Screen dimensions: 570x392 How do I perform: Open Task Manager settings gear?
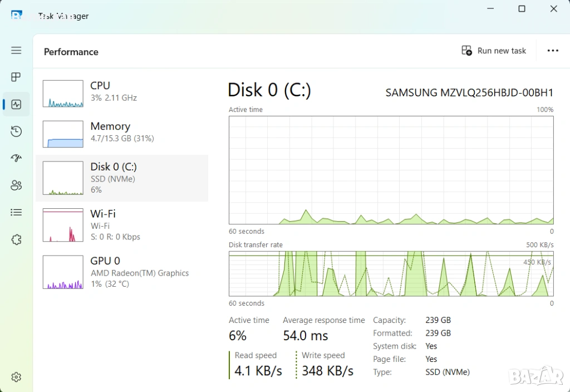click(16, 377)
